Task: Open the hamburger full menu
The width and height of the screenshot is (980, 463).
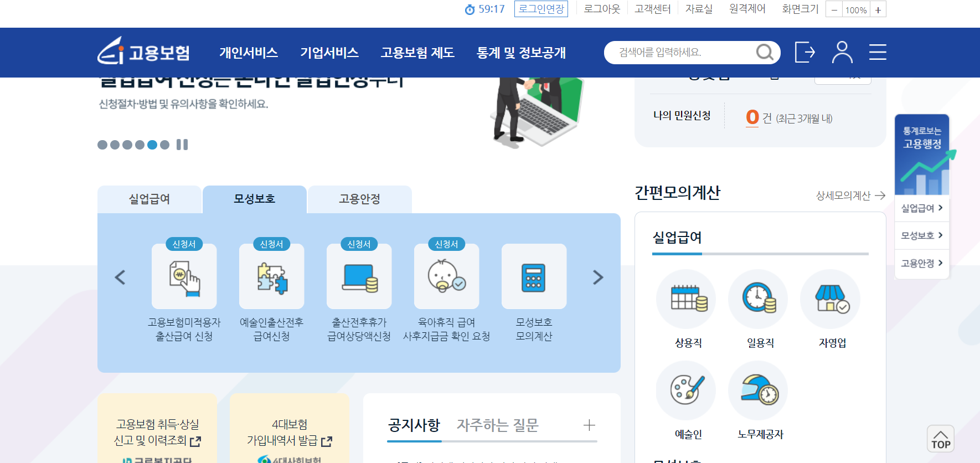Action: (x=878, y=52)
